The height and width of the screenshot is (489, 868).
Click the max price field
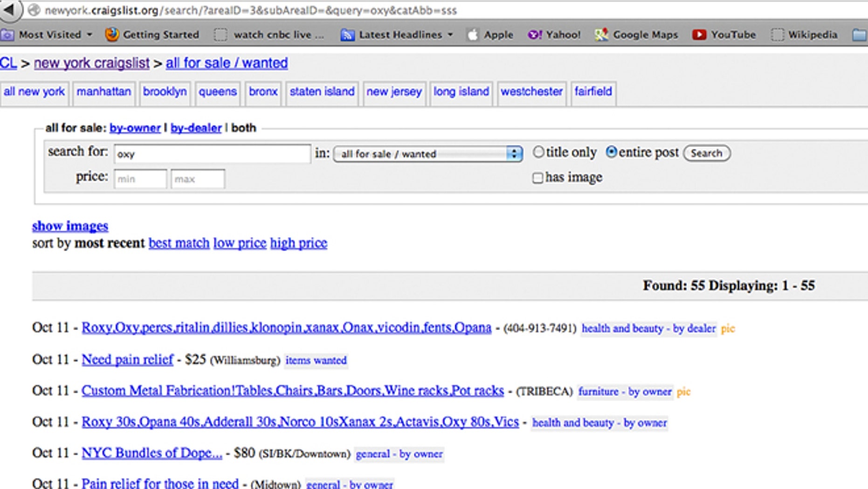point(198,179)
